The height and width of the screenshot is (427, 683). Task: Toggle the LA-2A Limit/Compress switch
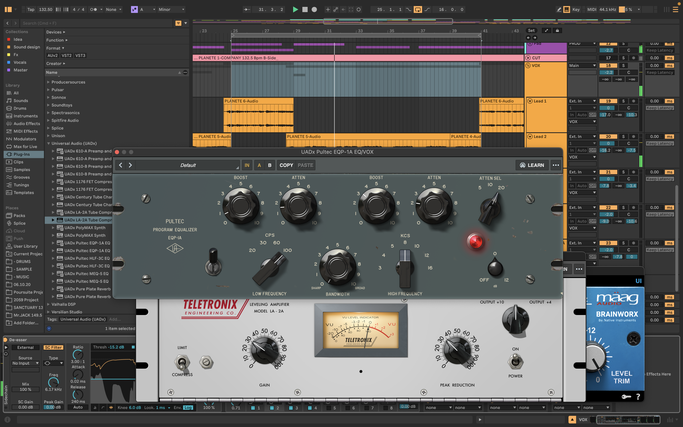pyautogui.click(x=183, y=360)
